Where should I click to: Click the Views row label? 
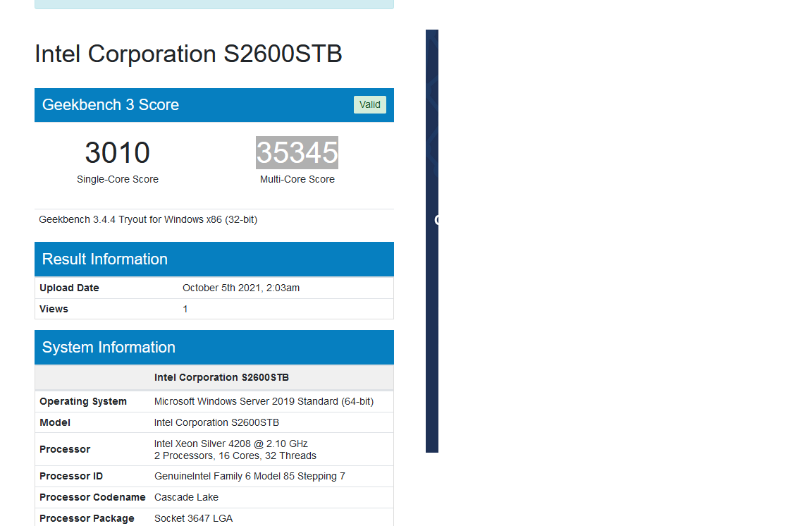coord(54,309)
